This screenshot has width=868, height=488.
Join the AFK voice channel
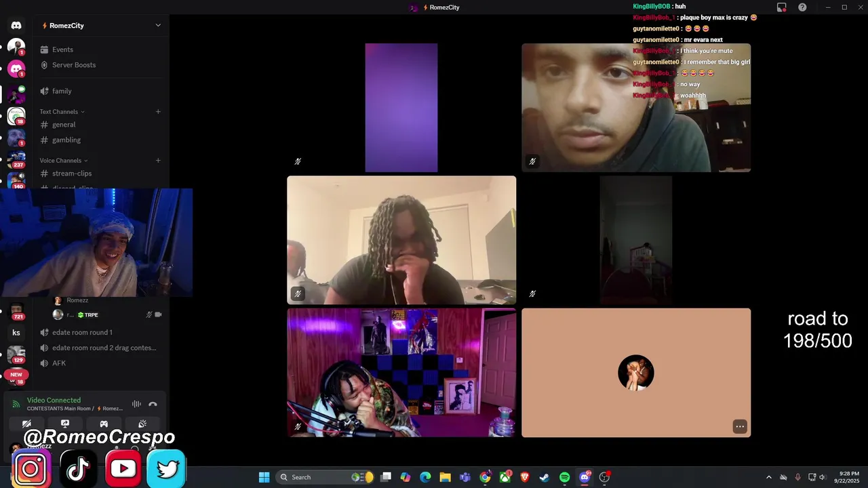(101, 363)
